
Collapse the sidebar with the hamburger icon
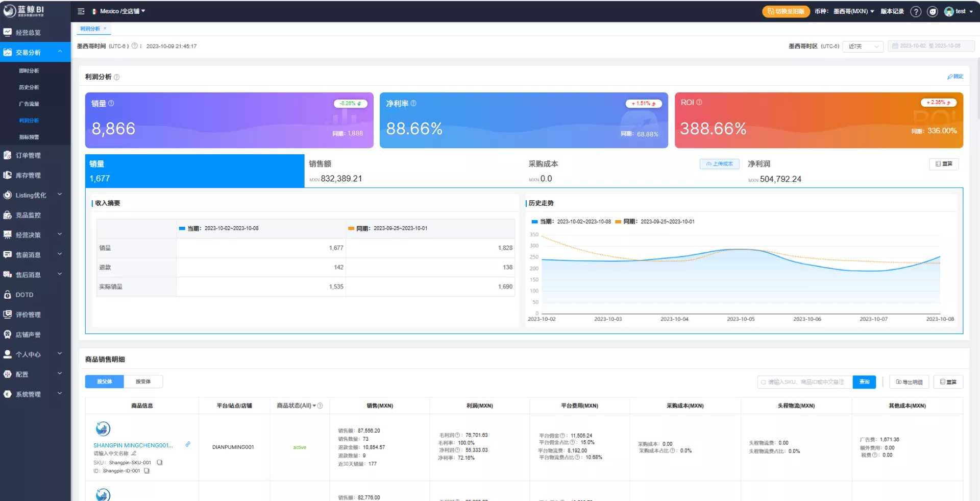click(x=81, y=11)
